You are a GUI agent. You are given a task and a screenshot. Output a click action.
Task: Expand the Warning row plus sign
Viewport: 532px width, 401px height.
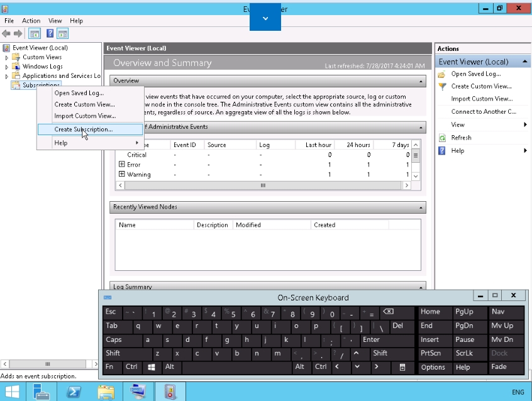(122, 174)
